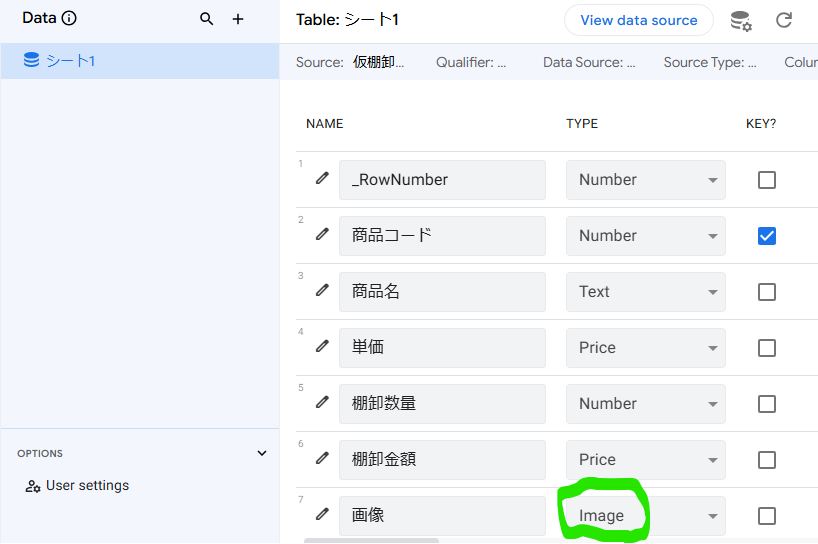Edit 商品コード column with pencil icon

pyautogui.click(x=322, y=234)
